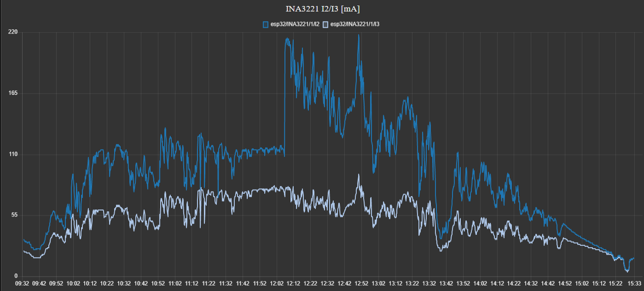Click the 110 y-axis label

[x=12, y=154]
